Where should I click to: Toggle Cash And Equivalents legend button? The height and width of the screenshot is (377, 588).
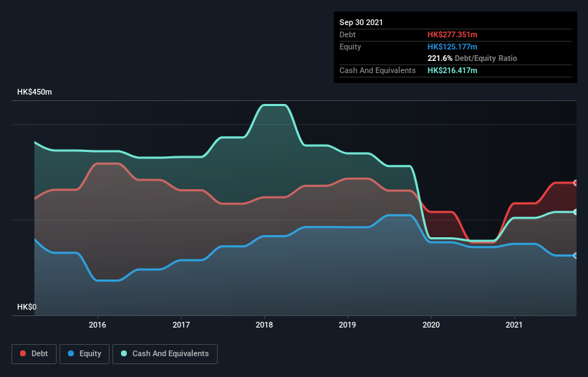coord(165,354)
